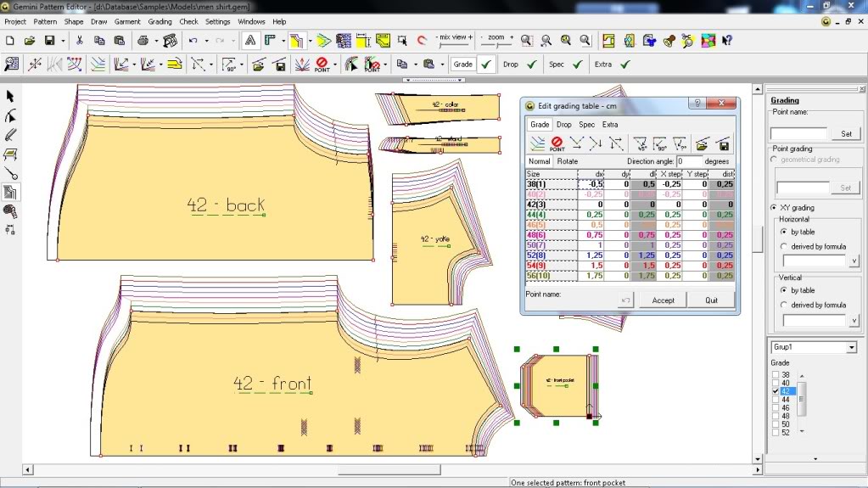Select the text tool 'A' icon
Viewport: 868px width, 488px height.
tap(250, 40)
